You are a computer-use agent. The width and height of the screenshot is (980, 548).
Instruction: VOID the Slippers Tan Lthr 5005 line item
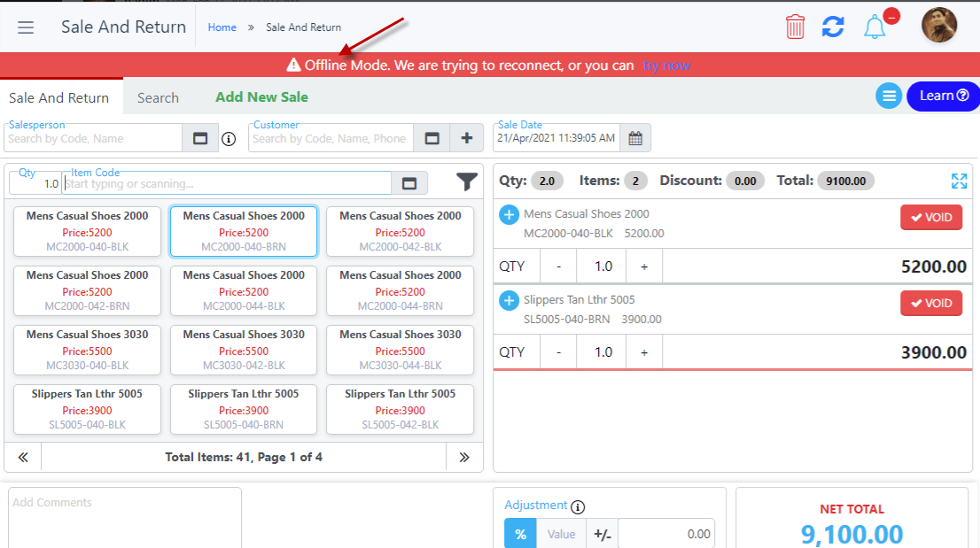(x=931, y=303)
